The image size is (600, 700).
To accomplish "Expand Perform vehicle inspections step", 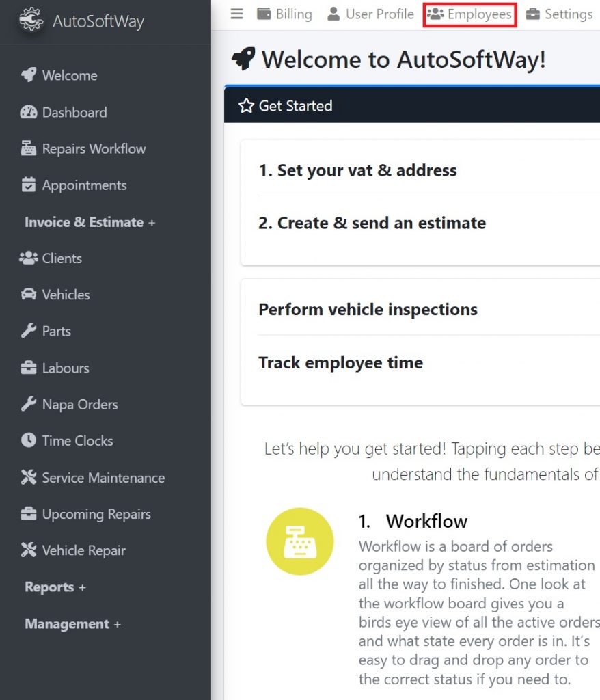I will tap(368, 310).
